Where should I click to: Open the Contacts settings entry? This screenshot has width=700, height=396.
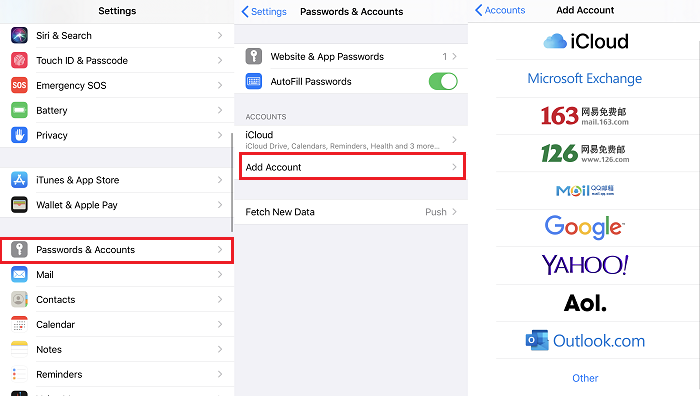point(117,300)
